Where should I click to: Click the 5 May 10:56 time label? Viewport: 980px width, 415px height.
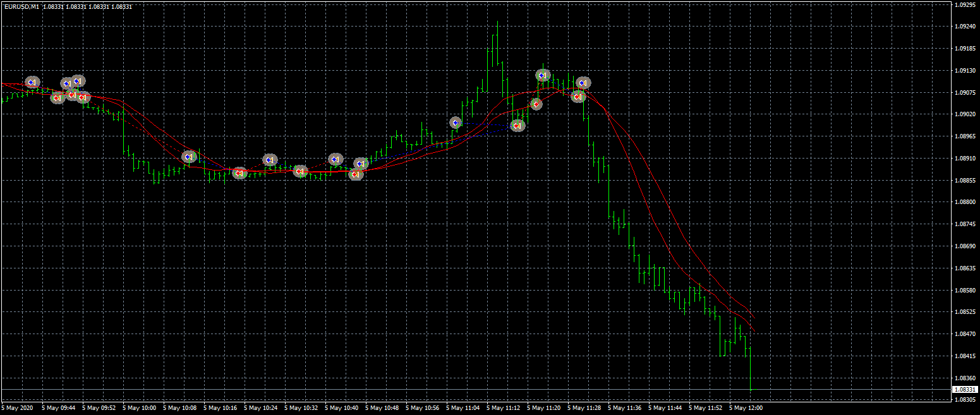(x=423, y=408)
